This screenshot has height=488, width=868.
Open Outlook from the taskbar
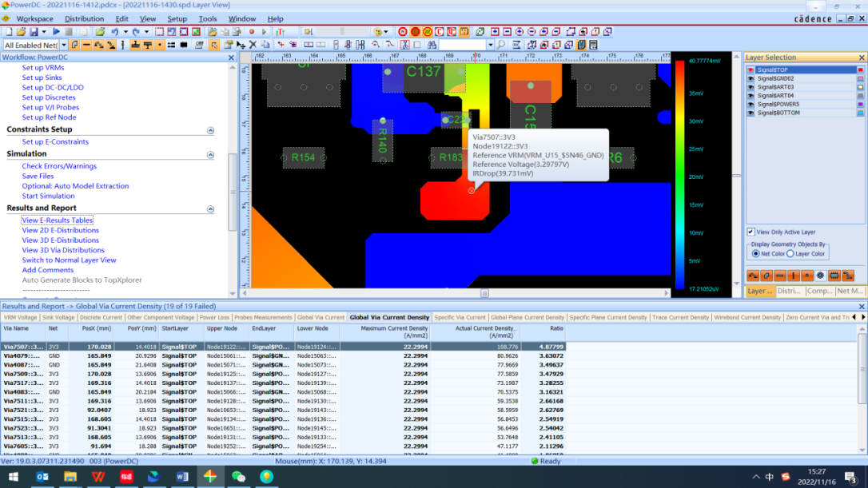coord(42,476)
